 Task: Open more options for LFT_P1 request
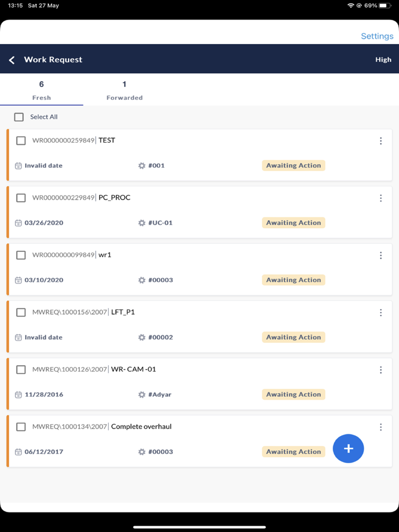[381, 313]
